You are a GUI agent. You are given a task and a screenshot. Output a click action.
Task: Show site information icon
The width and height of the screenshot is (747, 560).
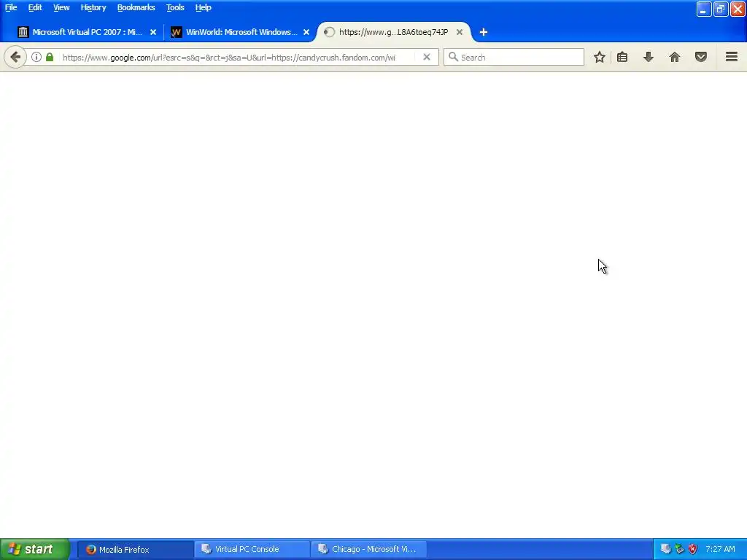(x=36, y=57)
